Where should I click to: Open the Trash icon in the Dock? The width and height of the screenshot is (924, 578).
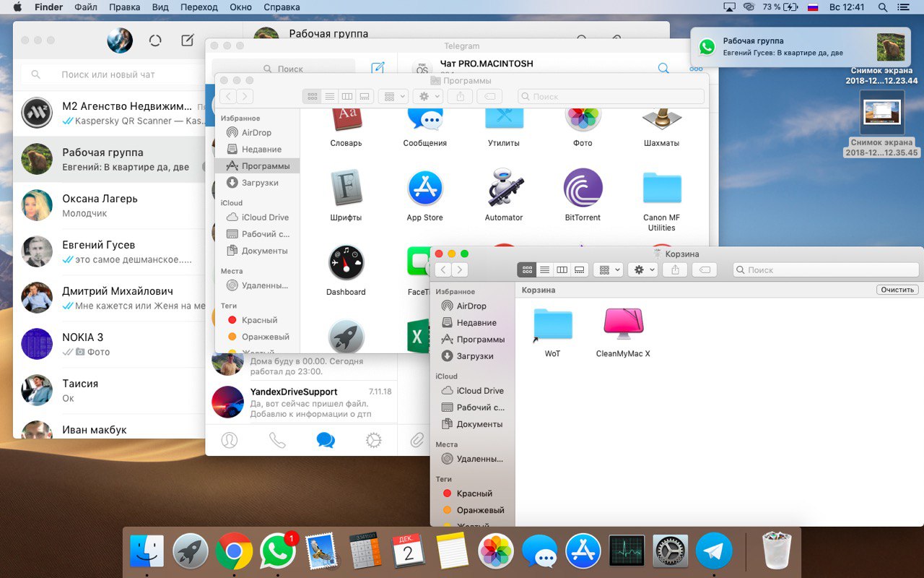(777, 551)
